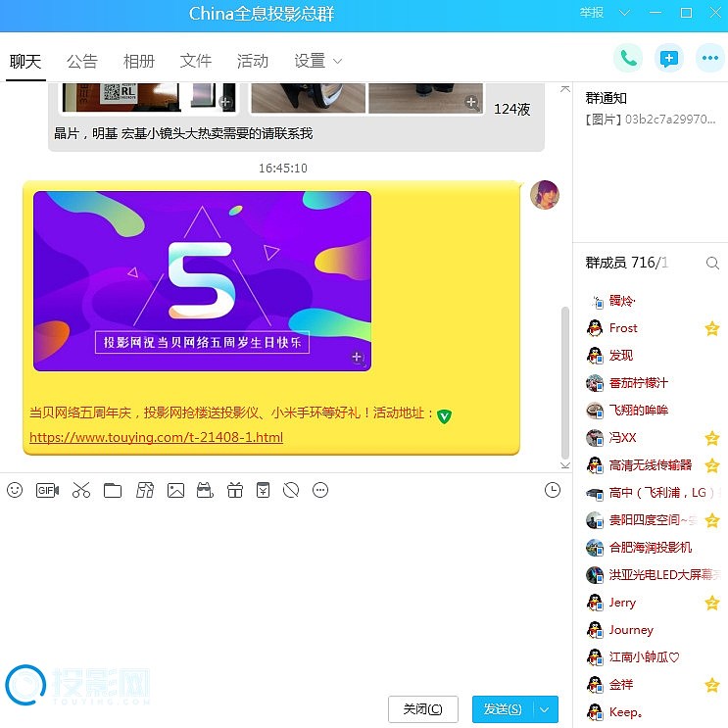Switch to the 聊天 tab

click(25, 62)
